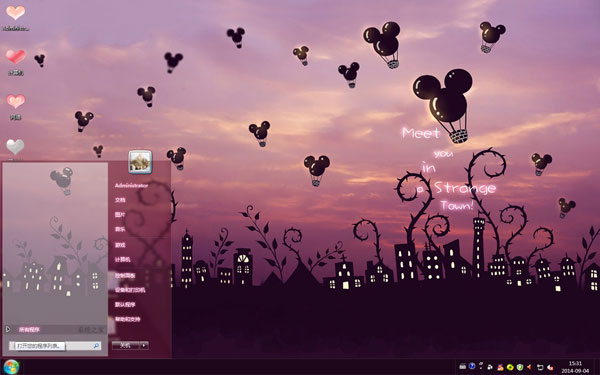Open the silver heart desktop icon
This screenshot has width=600, height=375.
pos(15,147)
